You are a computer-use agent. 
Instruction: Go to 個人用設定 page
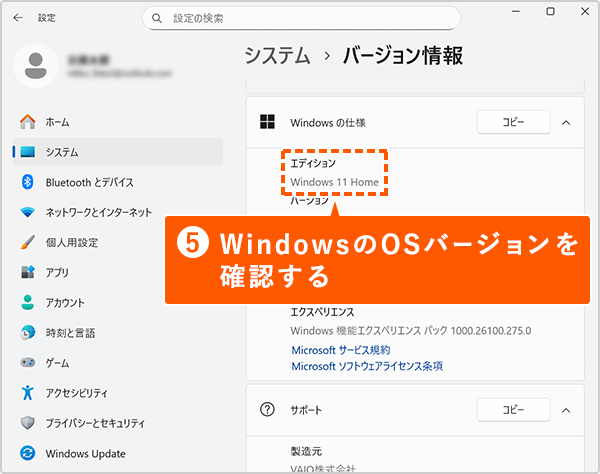pyautogui.click(x=71, y=242)
